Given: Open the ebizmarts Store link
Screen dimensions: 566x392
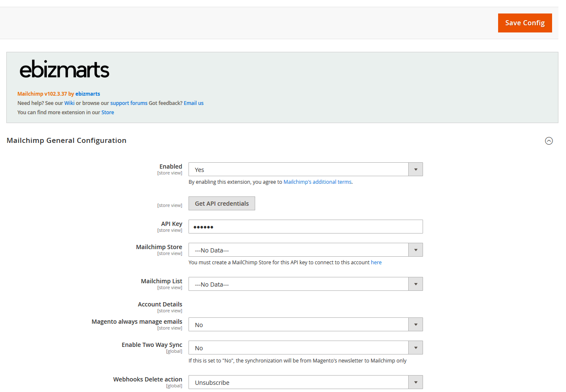Looking at the screenshot, I should 108,112.
